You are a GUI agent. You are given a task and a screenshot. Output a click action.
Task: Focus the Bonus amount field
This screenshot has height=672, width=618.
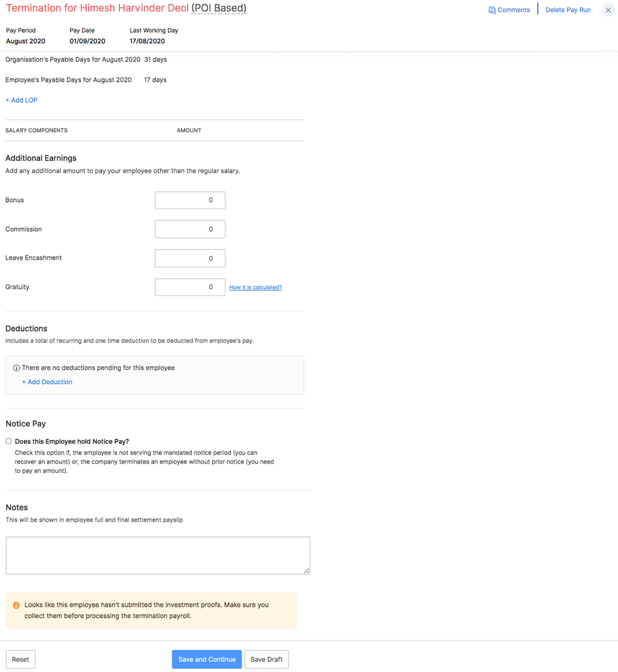(190, 200)
